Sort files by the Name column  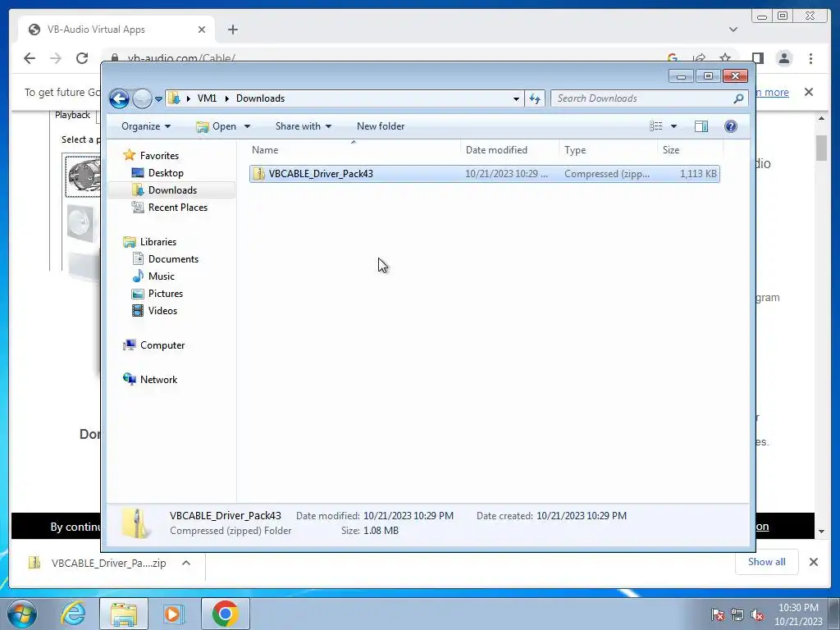pos(354,150)
